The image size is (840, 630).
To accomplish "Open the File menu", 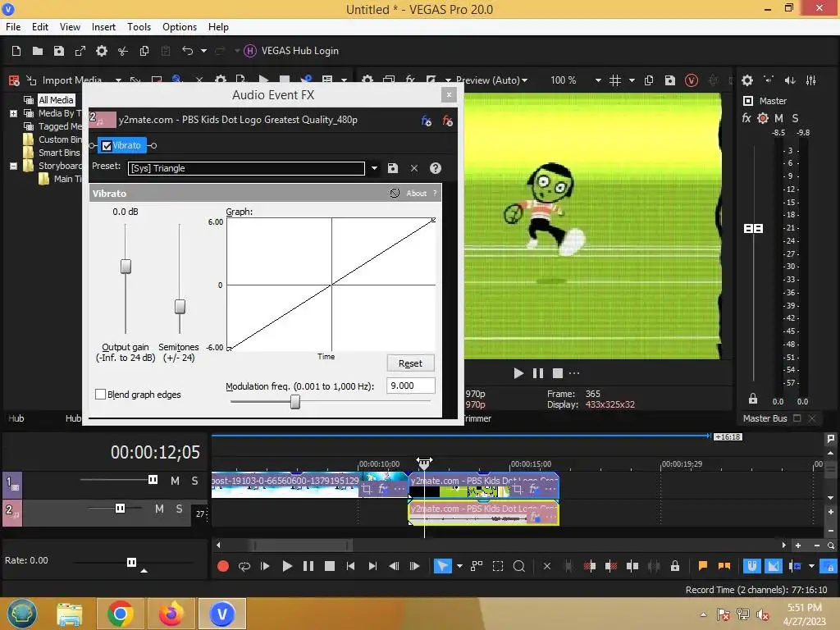I will (13, 27).
